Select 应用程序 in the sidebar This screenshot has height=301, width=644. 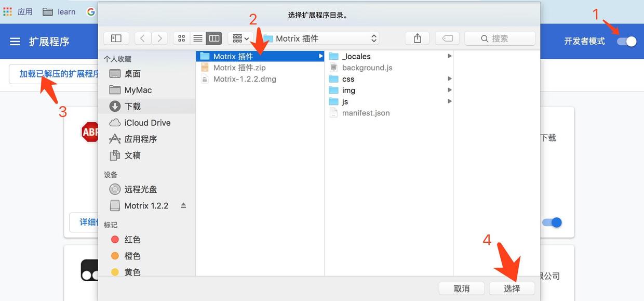tap(147, 139)
